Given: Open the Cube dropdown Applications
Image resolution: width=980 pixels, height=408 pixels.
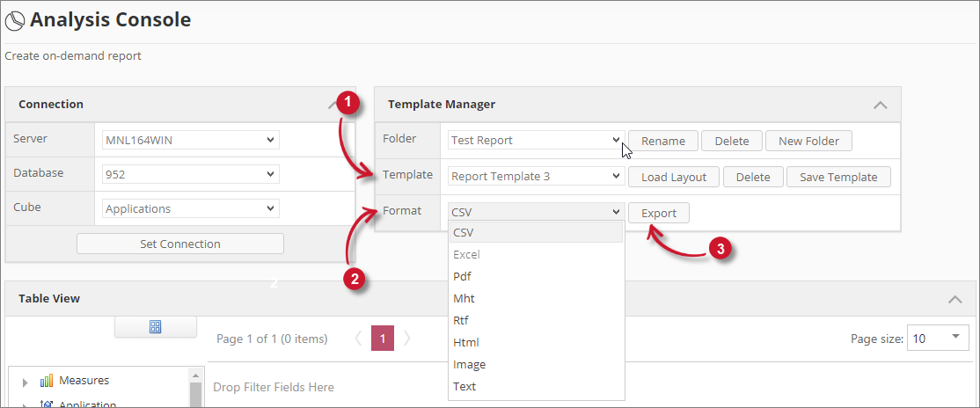Looking at the screenshot, I should [x=191, y=208].
